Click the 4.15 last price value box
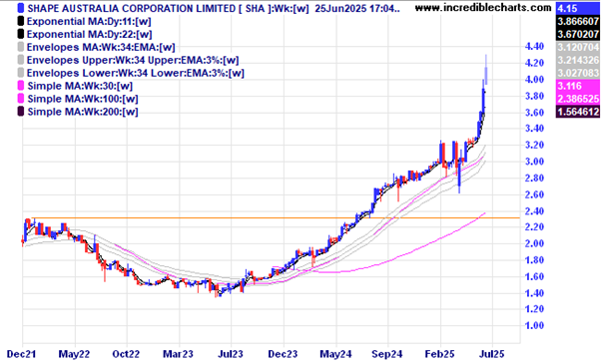 click(x=578, y=8)
